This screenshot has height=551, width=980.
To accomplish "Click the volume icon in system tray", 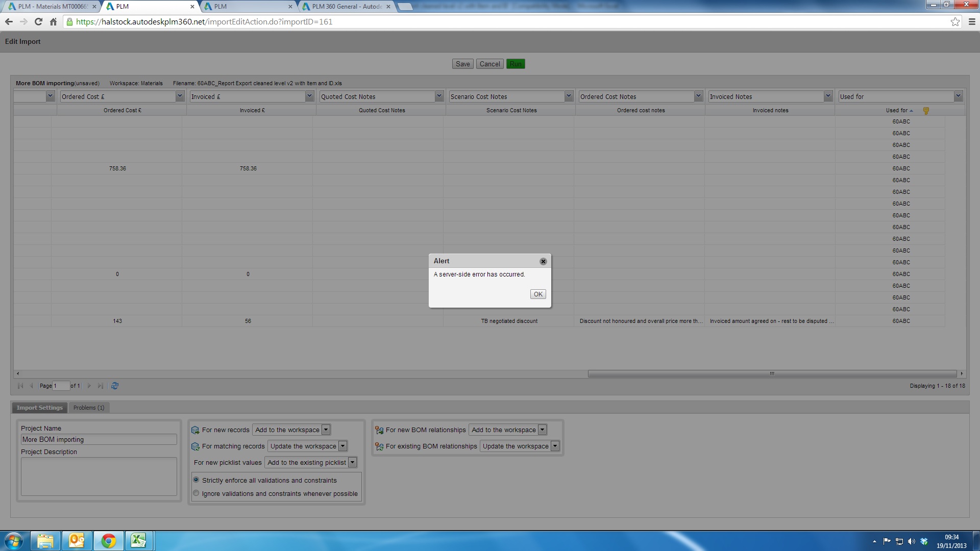I will point(912,541).
